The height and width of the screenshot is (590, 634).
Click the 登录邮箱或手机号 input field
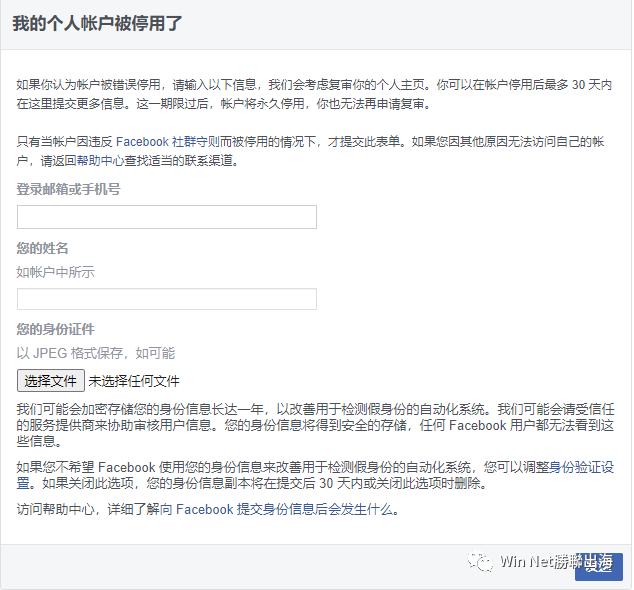click(x=167, y=217)
